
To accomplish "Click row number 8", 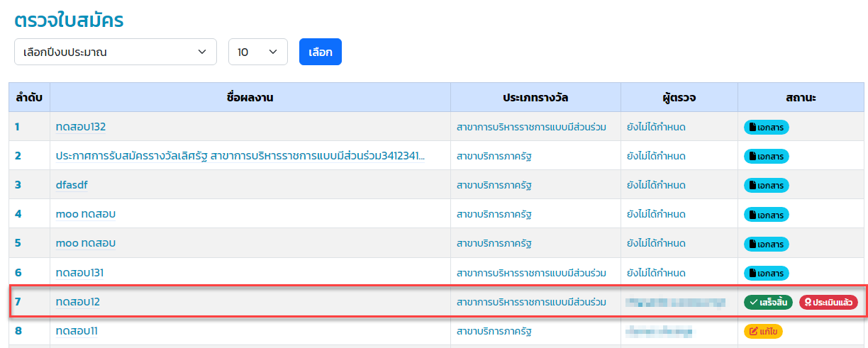I will click(x=18, y=331).
